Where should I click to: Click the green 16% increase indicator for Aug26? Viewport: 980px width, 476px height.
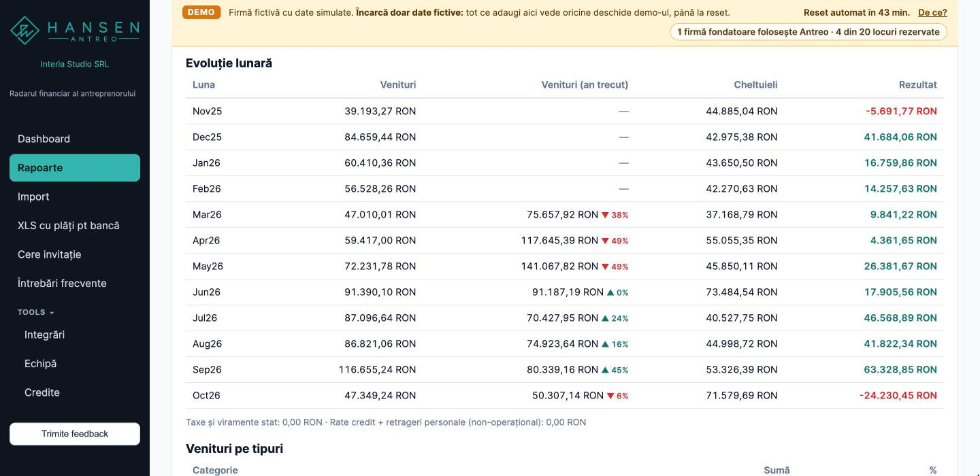pyautogui.click(x=615, y=344)
